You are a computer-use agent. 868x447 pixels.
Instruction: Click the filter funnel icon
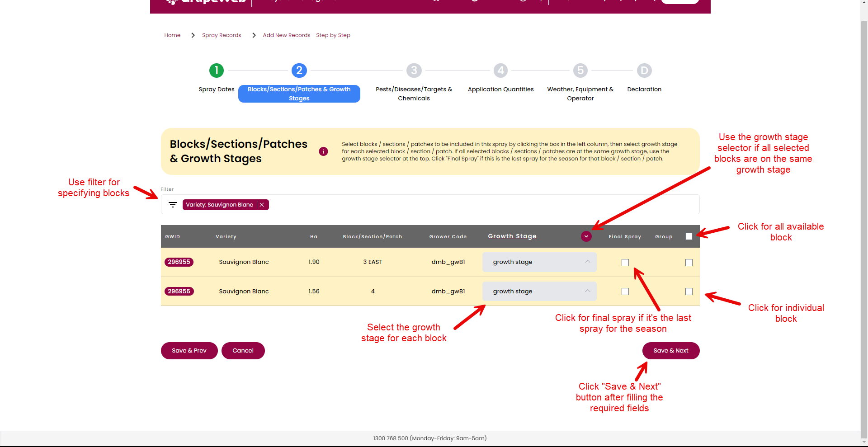click(172, 204)
